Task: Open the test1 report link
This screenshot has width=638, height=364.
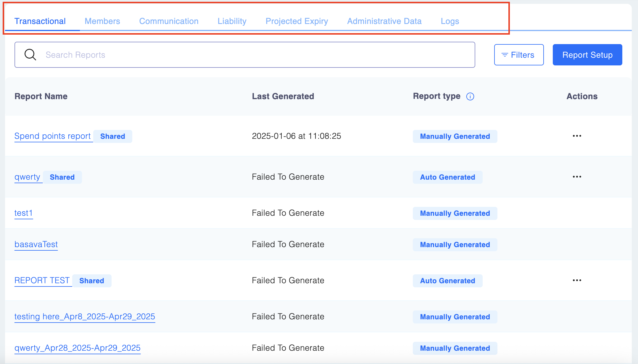Action: tap(23, 213)
